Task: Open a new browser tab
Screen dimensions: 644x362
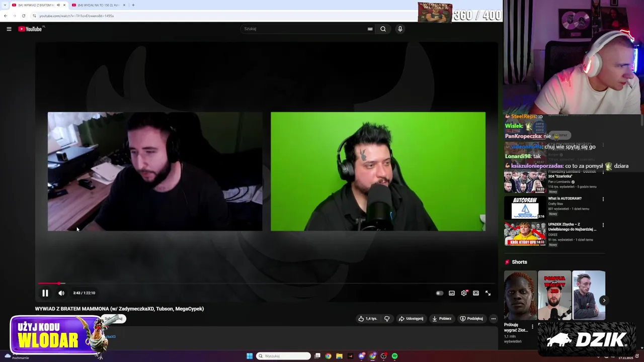Action: [x=133, y=5]
